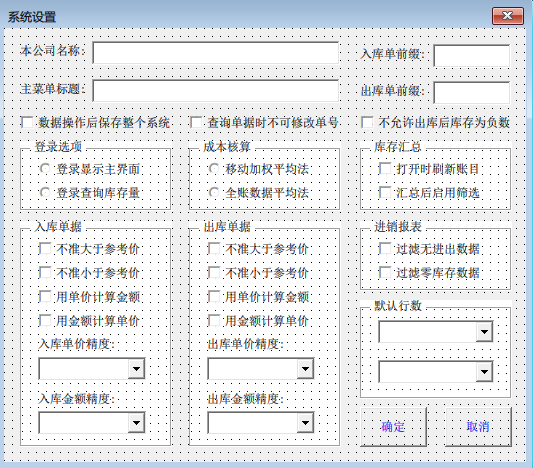Viewport: 533px width, 468px height.
Task: Click the 本公司名称 input field
Action: (216, 53)
